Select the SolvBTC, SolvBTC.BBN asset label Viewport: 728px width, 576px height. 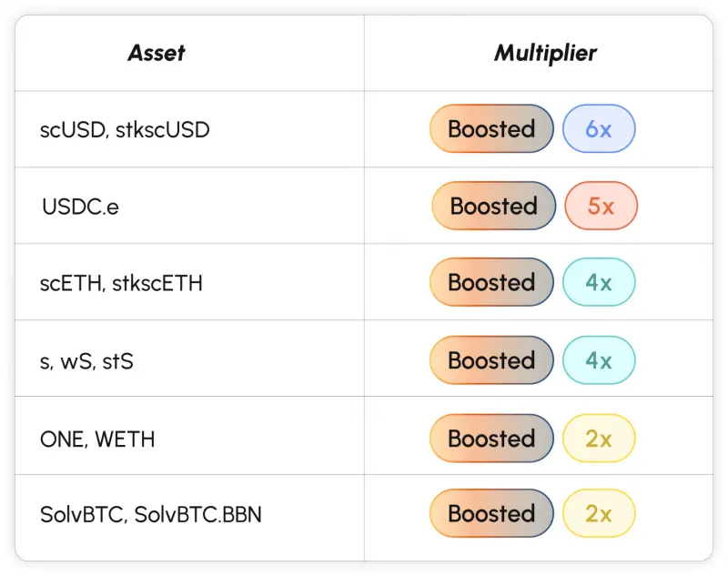[150, 514]
